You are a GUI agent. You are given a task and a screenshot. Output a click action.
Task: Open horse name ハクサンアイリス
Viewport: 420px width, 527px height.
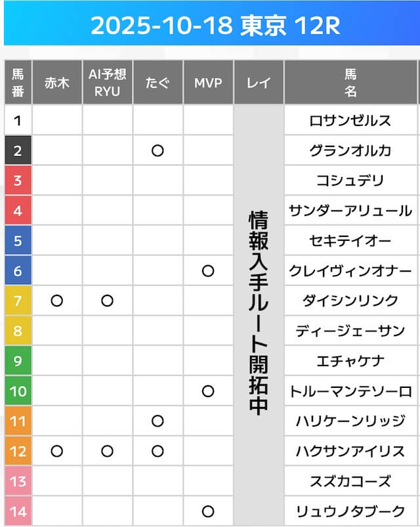[350, 452]
